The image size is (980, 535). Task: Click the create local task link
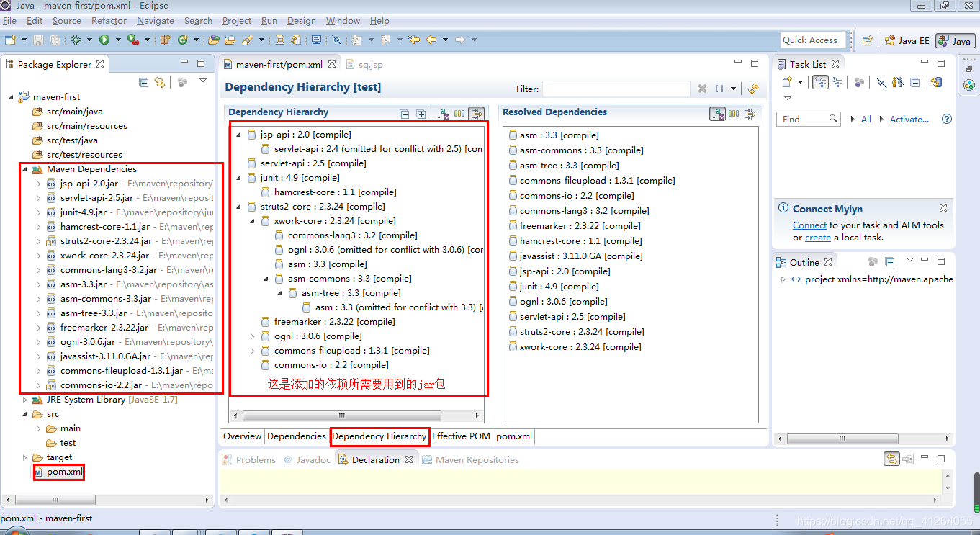pyautogui.click(x=818, y=237)
